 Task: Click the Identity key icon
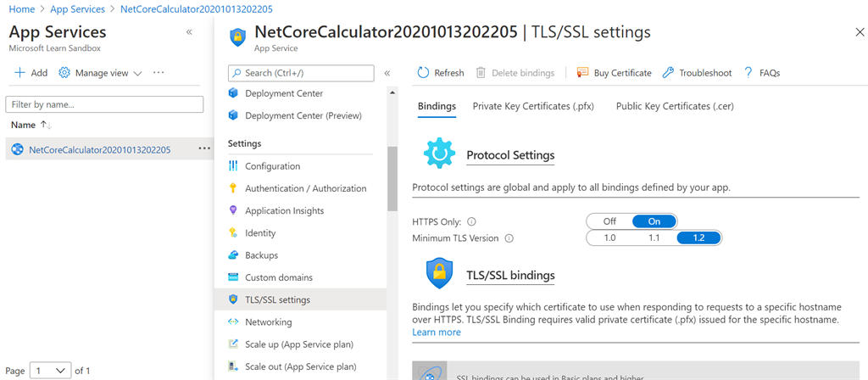point(233,233)
